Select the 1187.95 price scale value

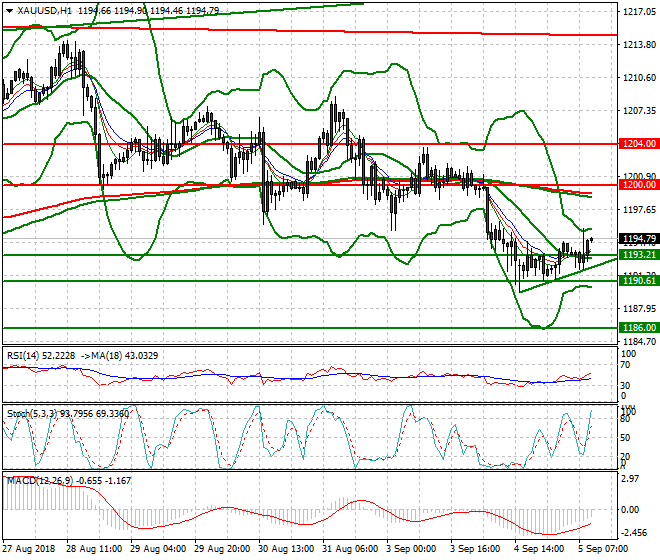tap(639, 309)
